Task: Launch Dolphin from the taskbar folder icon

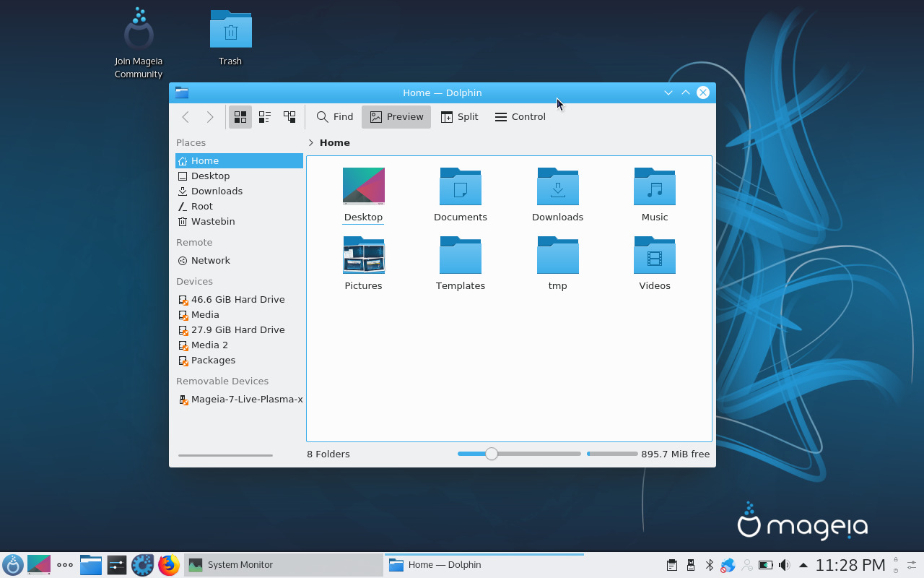Action: point(91,565)
